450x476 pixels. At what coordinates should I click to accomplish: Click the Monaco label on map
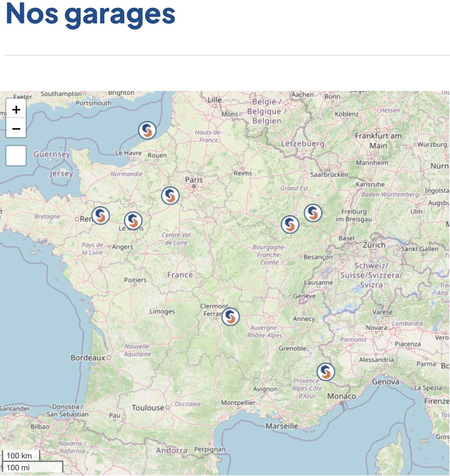(342, 396)
